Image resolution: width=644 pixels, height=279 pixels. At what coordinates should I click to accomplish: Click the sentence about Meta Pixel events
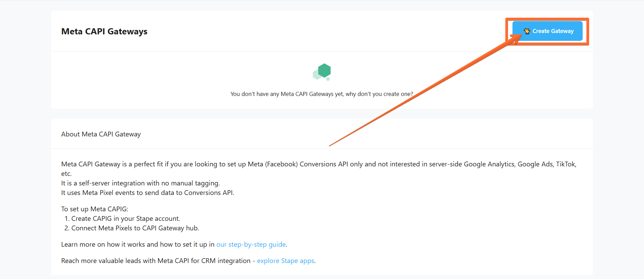coord(148,193)
